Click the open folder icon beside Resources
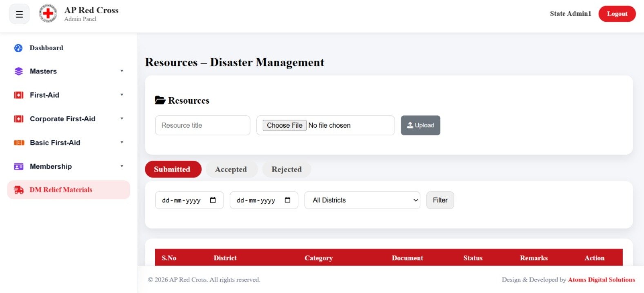 (x=160, y=100)
